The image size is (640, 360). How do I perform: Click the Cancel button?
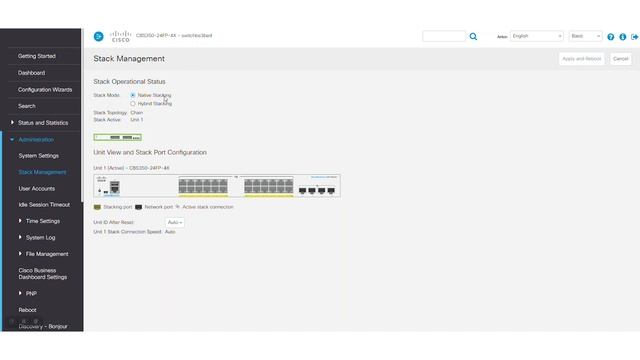(x=620, y=59)
